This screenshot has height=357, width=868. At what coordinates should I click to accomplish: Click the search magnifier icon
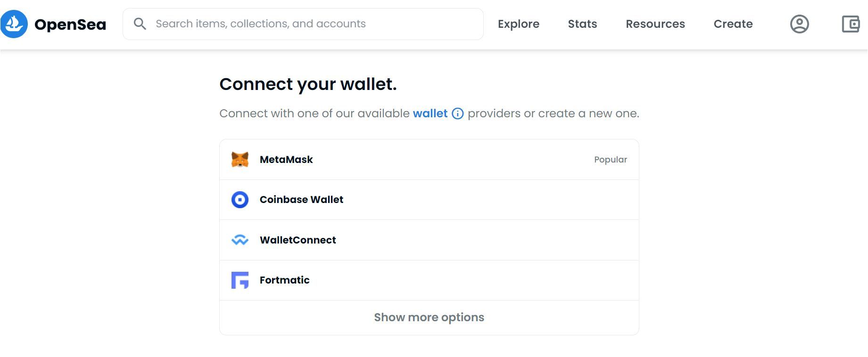pos(140,24)
